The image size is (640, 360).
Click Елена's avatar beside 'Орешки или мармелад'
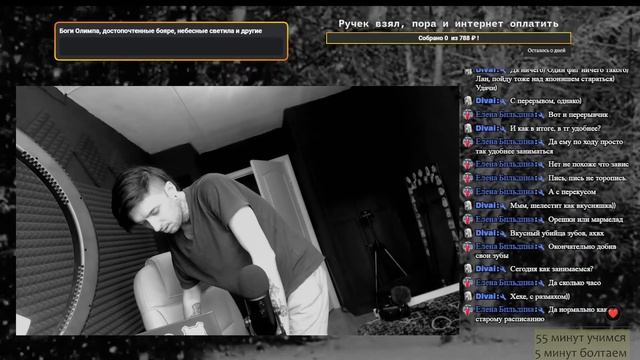tap(468, 220)
